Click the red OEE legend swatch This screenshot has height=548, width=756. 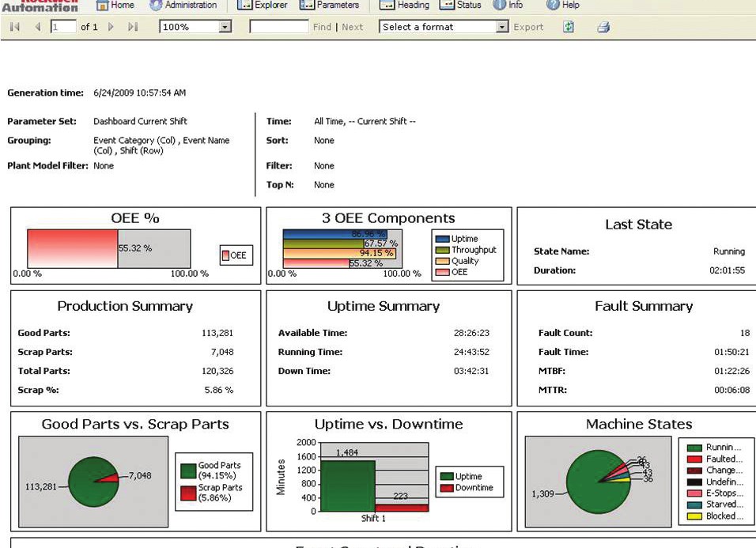[x=225, y=255]
